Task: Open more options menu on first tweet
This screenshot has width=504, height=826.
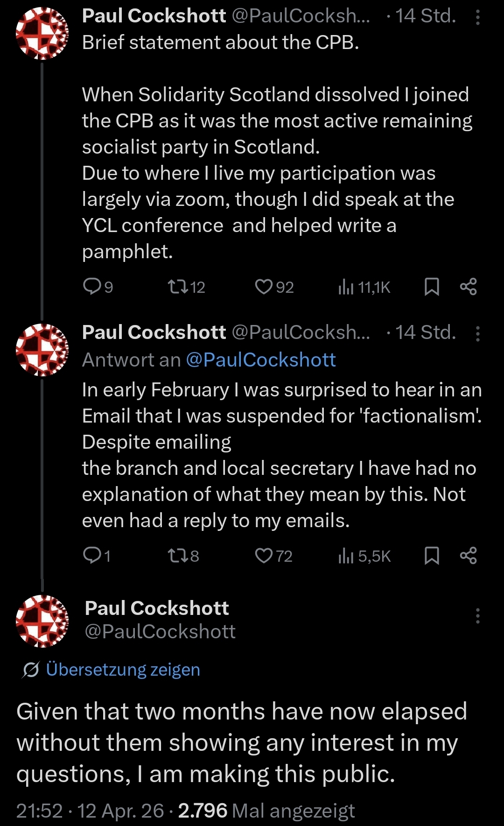Action: (477, 18)
